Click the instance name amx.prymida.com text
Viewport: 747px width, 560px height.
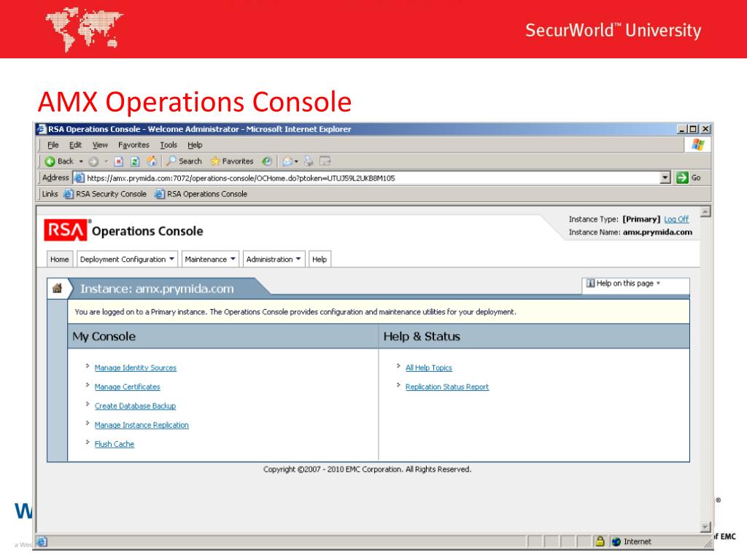[x=657, y=232]
